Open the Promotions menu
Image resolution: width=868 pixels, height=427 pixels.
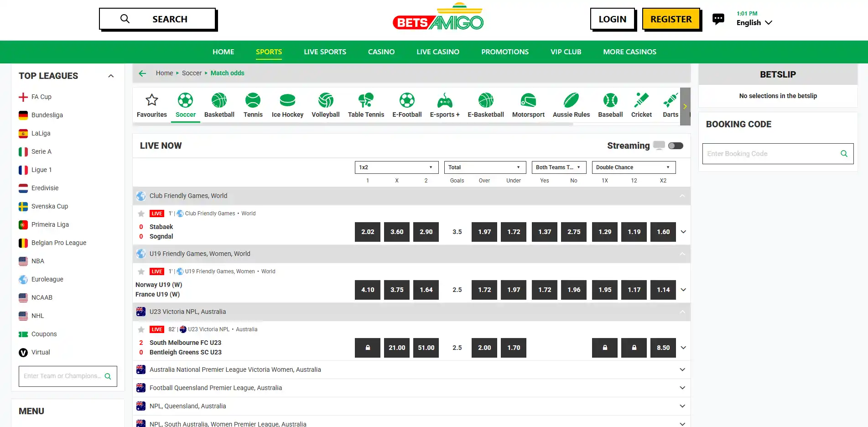point(505,52)
